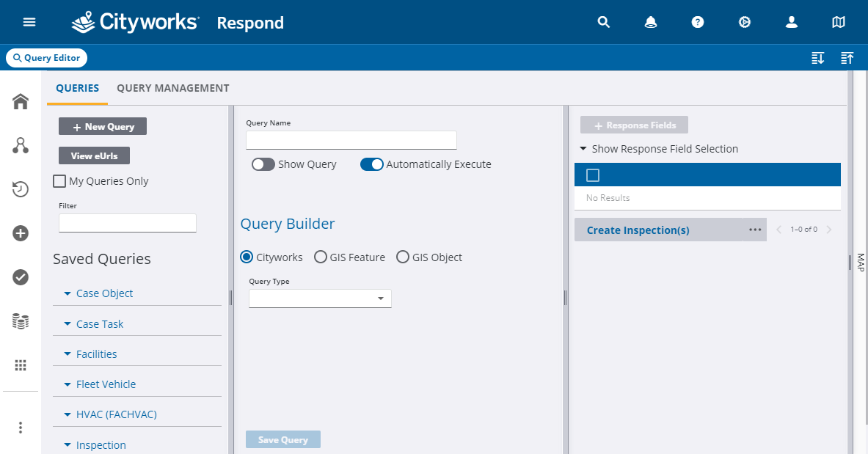Select the GIS Object radio button
Image resolution: width=868 pixels, height=454 pixels.
coord(403,257)
